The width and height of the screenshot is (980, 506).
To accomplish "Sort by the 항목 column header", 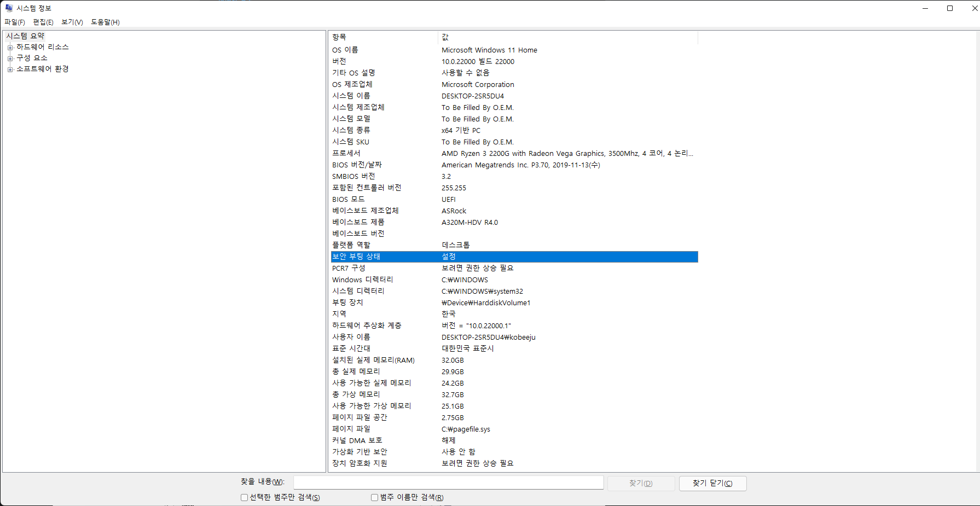I will click(384, 37).
